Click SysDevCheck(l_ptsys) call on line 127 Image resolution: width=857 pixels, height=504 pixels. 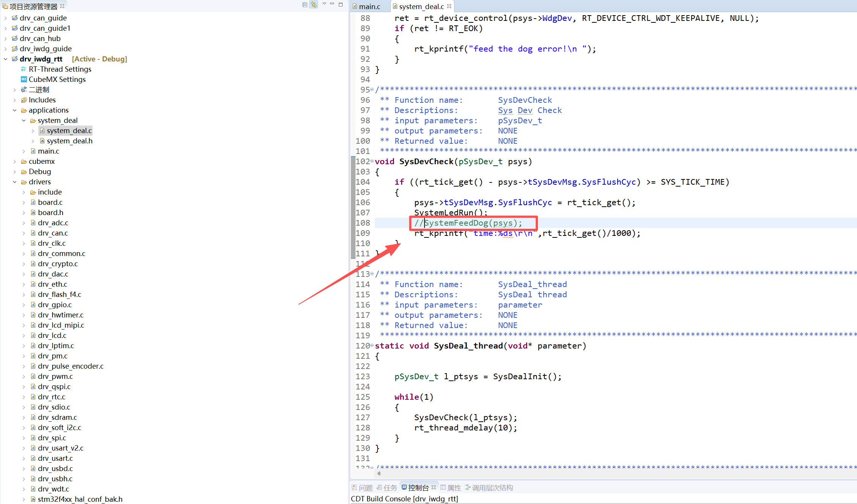[465, 417]
